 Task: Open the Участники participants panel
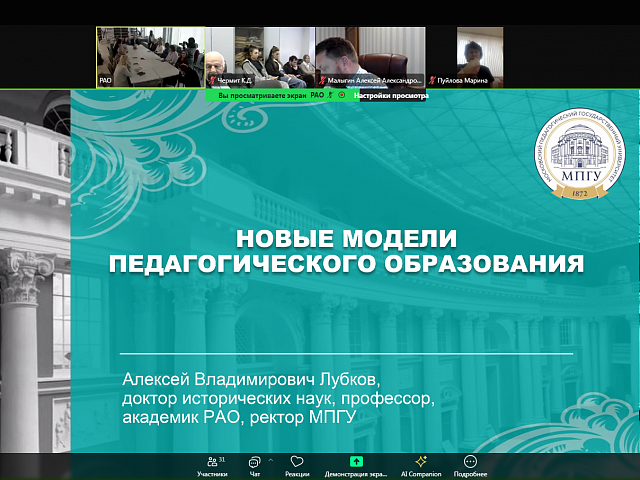[x=211, y=465]
